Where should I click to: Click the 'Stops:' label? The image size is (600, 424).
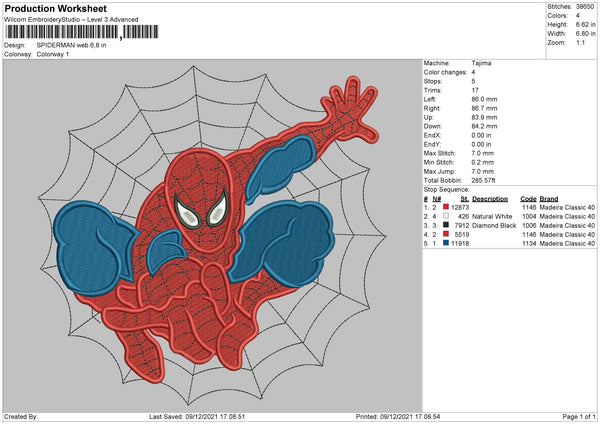433,81
